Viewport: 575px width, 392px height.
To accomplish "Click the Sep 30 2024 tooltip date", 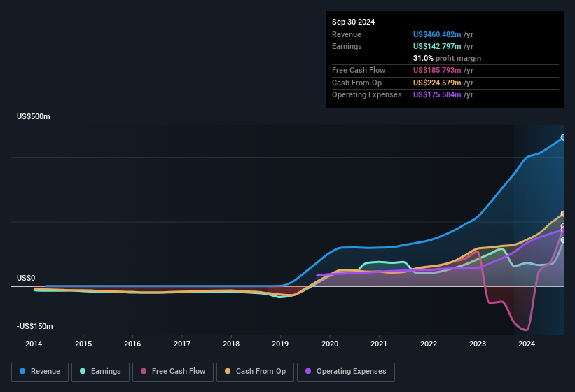I will pyautogui.click(x=353, y=22).
